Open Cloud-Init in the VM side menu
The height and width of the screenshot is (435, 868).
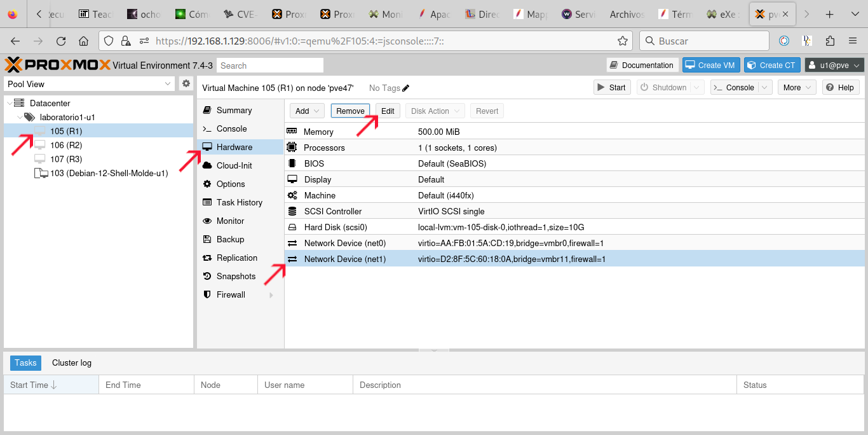[240, 165]
